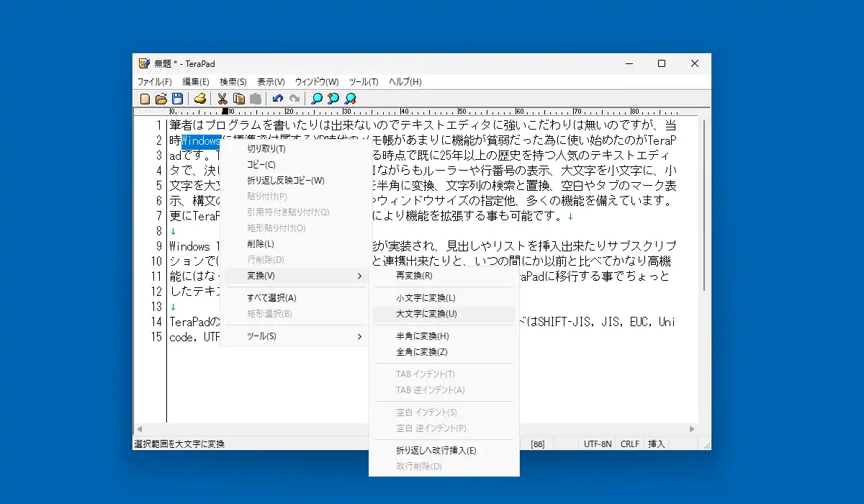This screenshot has height=504, width=864.
Task: Open a file with the folder icon
Action: pyautogui.click(x=161, y=99)
